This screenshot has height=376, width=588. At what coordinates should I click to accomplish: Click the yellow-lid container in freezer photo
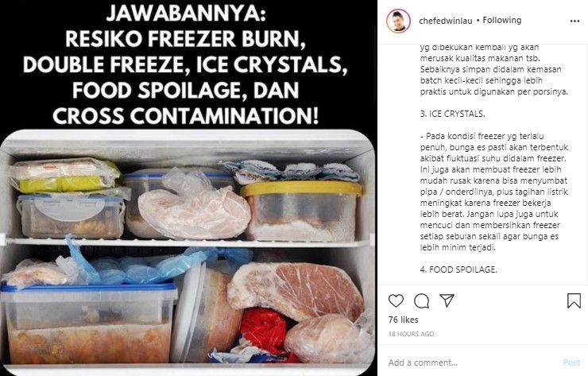302,211
